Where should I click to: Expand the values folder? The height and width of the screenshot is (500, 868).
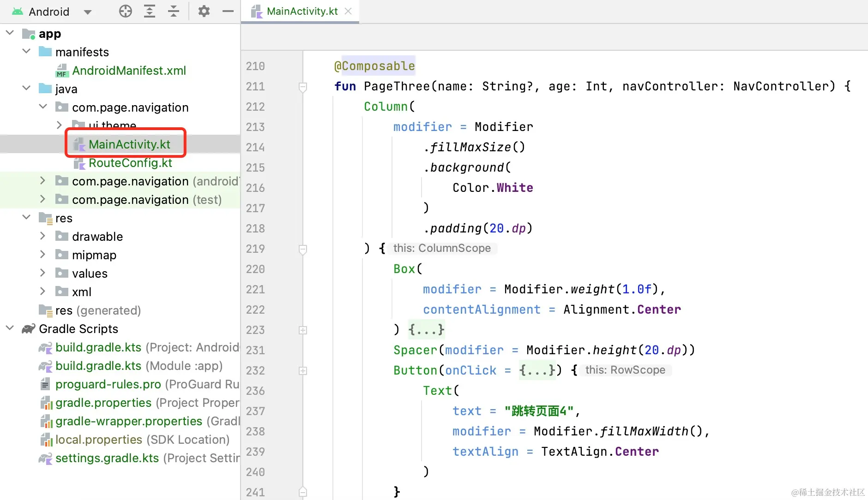pos(42,273)
